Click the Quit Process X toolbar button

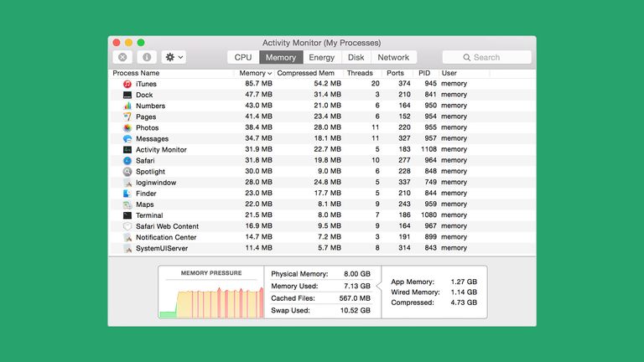click(x=122, y=57)
